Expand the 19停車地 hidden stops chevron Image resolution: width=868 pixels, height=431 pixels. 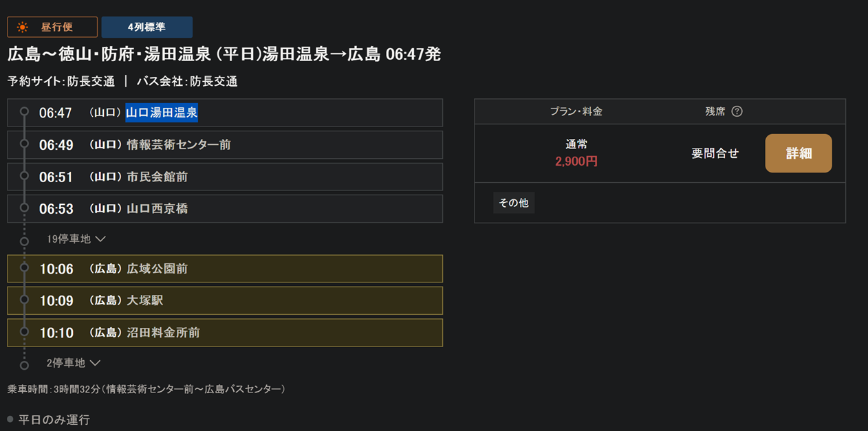click(100, 239)
